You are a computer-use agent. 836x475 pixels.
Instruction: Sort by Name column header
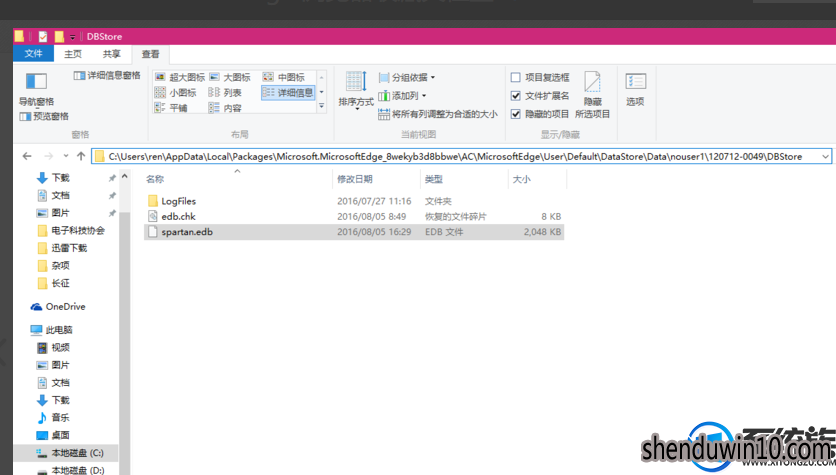(237, 179)
